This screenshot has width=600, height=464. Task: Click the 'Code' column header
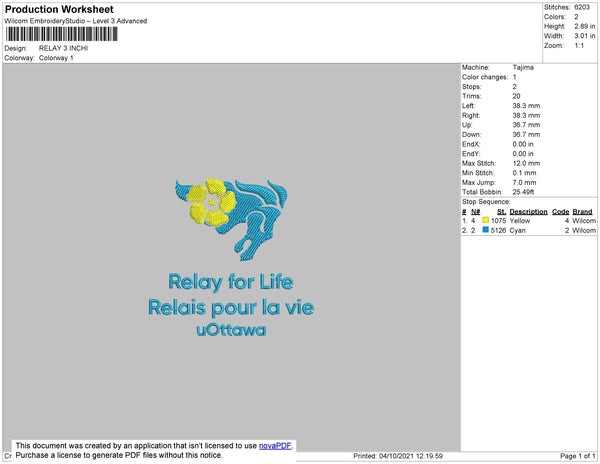(x=561, y=212)
